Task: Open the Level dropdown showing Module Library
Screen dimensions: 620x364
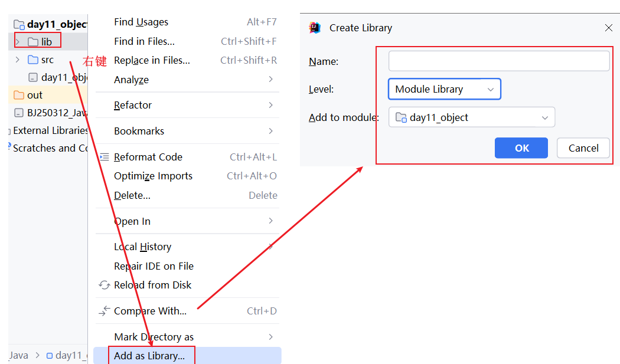Action: coord(444,89)
